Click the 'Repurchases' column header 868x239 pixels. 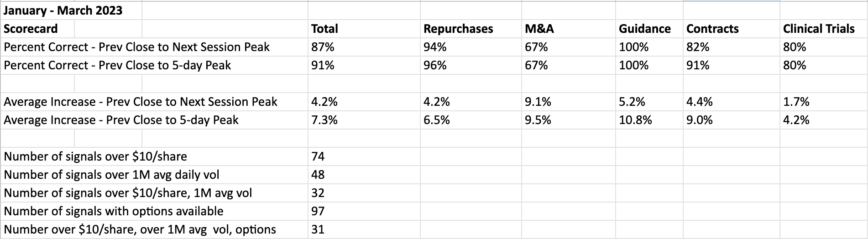(x=458, y=29)
